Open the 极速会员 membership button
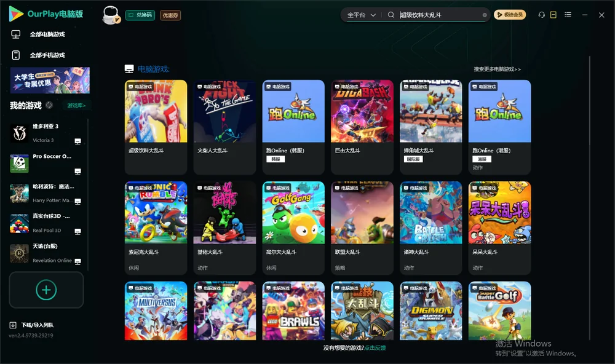The image size is (615, 364). pyautogui.click(x=509, y=15)
